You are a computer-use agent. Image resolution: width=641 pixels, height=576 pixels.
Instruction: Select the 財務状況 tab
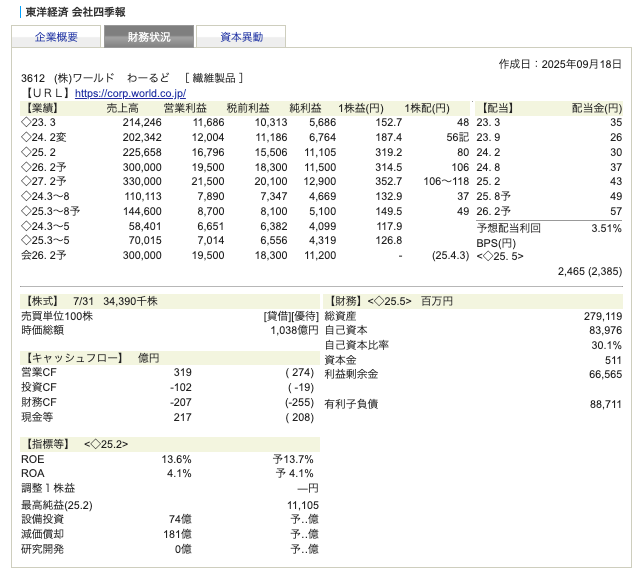point(149,37)
